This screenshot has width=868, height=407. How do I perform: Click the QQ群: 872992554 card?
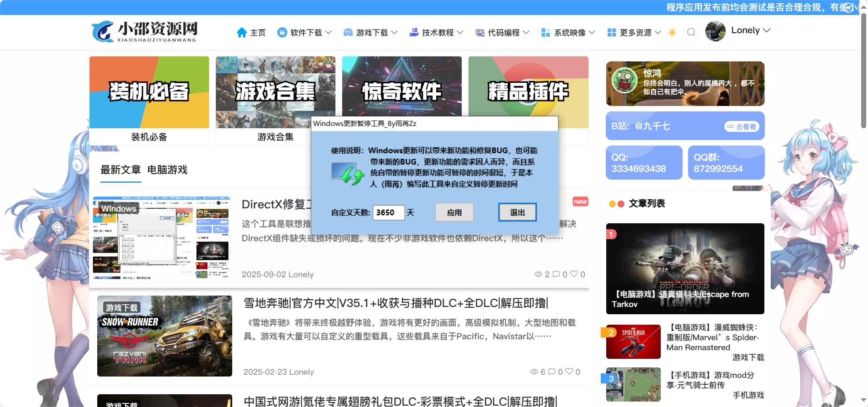(726, 163)
